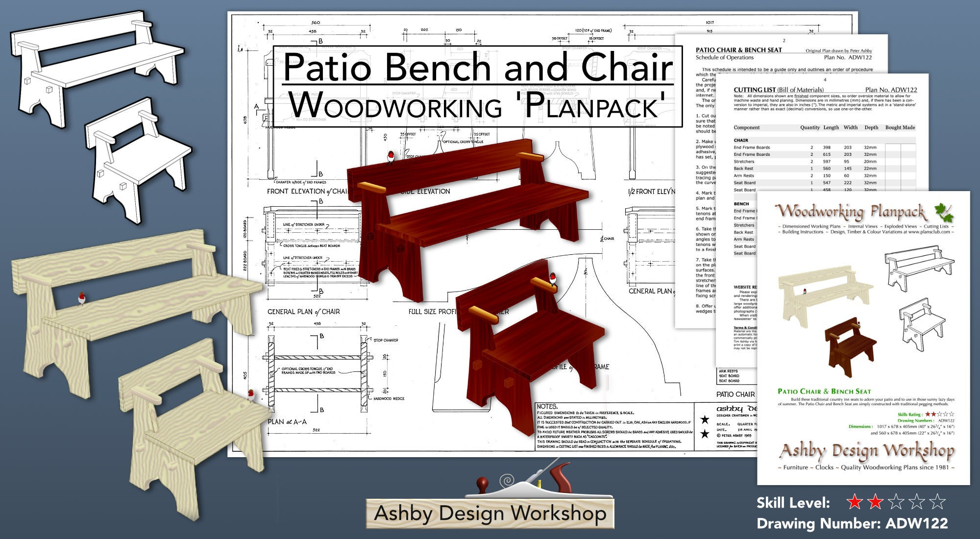
Task: Click the lower black star in the drawing title block
Action: pos(705,434)
